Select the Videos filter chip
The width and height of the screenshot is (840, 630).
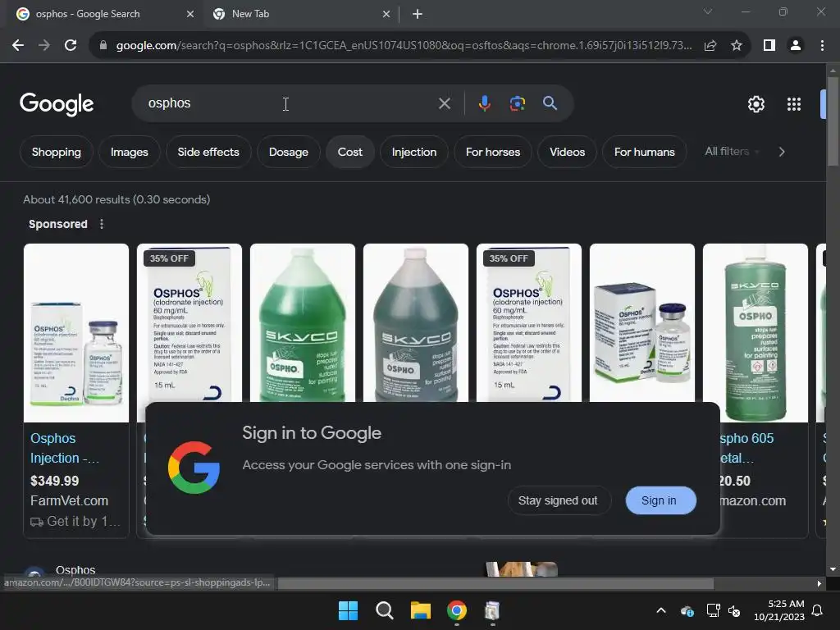pyautogui.click(x=567, y=152)
